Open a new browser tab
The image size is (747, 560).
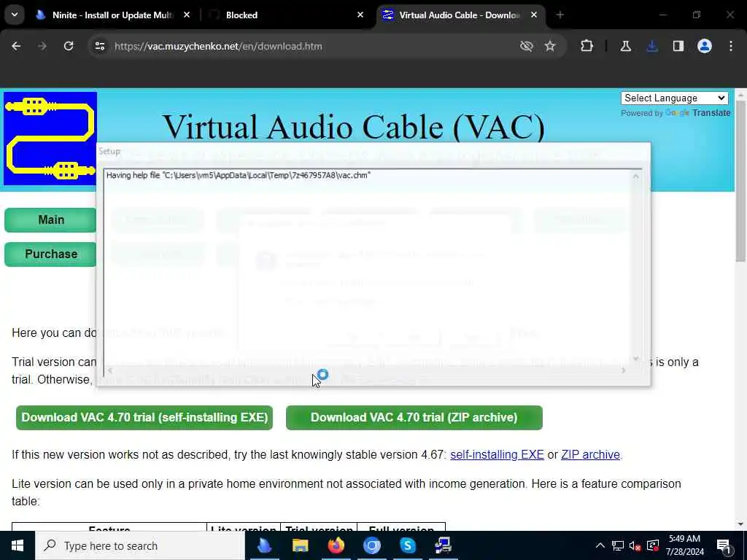[x=560, y=15]
